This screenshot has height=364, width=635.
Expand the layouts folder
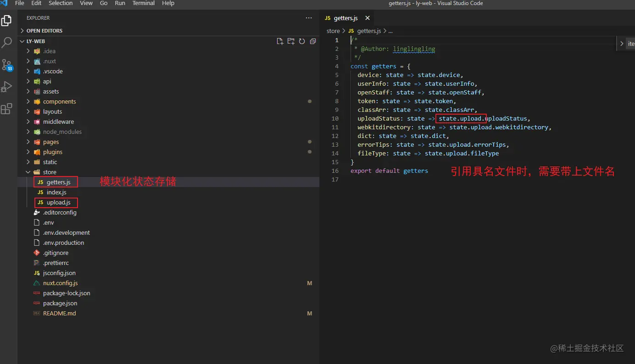click(x=28, y=112)
